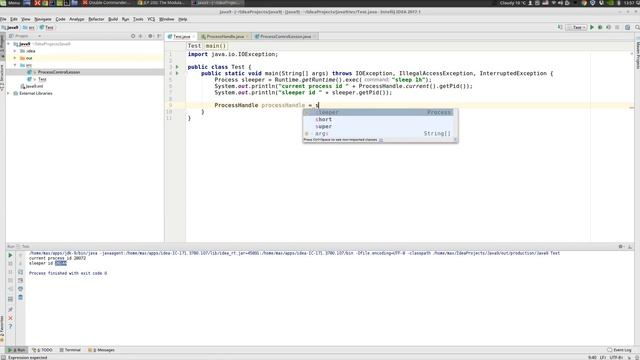Image resolution: width=640 pixels, height=360 pixels.
Task: Open the Build menu
Action: click(x=113, y=19)
